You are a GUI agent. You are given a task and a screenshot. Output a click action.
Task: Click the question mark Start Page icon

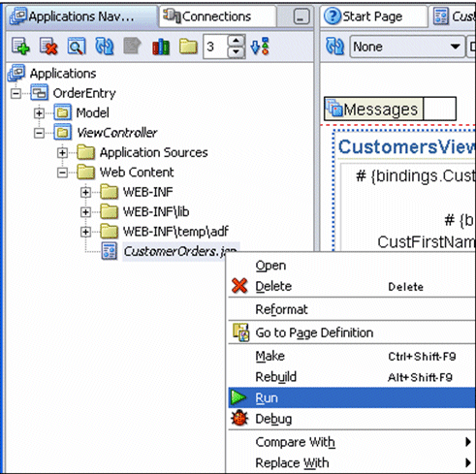[333, 16]
